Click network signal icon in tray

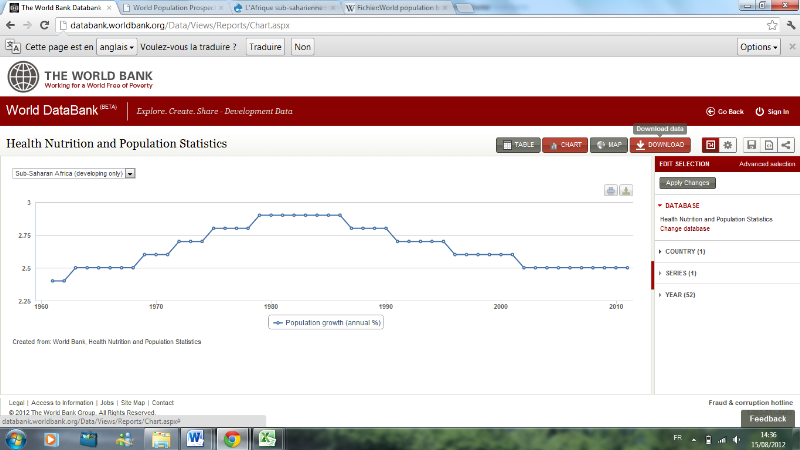[722, 439]
